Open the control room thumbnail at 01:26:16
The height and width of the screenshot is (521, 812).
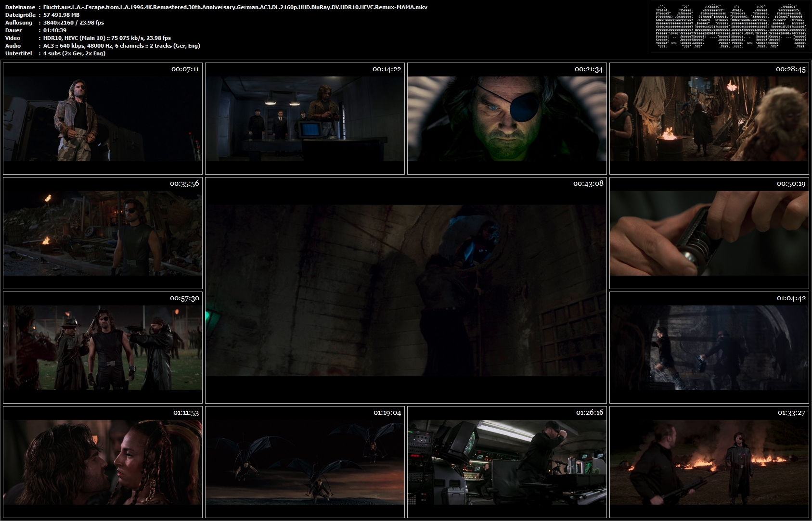pyautogui.click(x=507, y=462)
